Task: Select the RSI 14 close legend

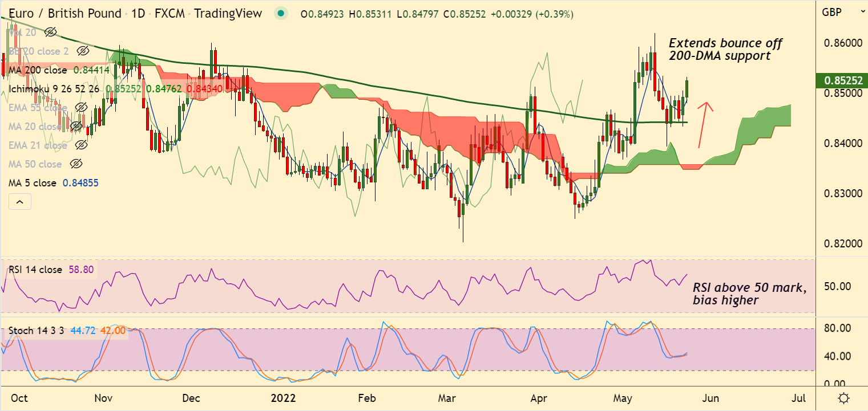Action: [x=35, y=270]
